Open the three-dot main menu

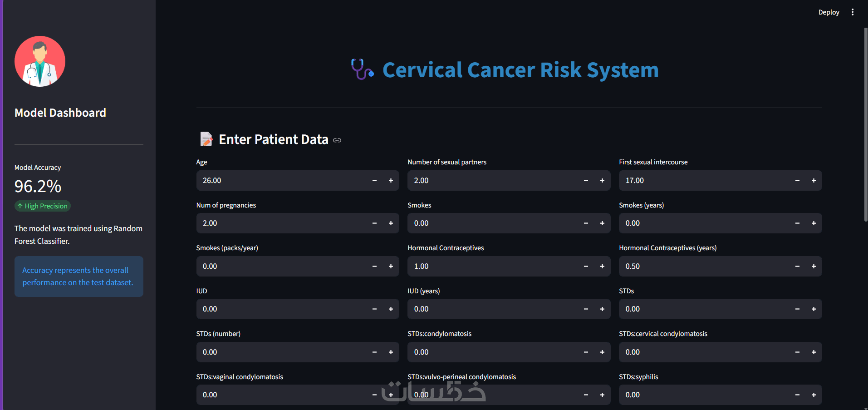(853, 12)
